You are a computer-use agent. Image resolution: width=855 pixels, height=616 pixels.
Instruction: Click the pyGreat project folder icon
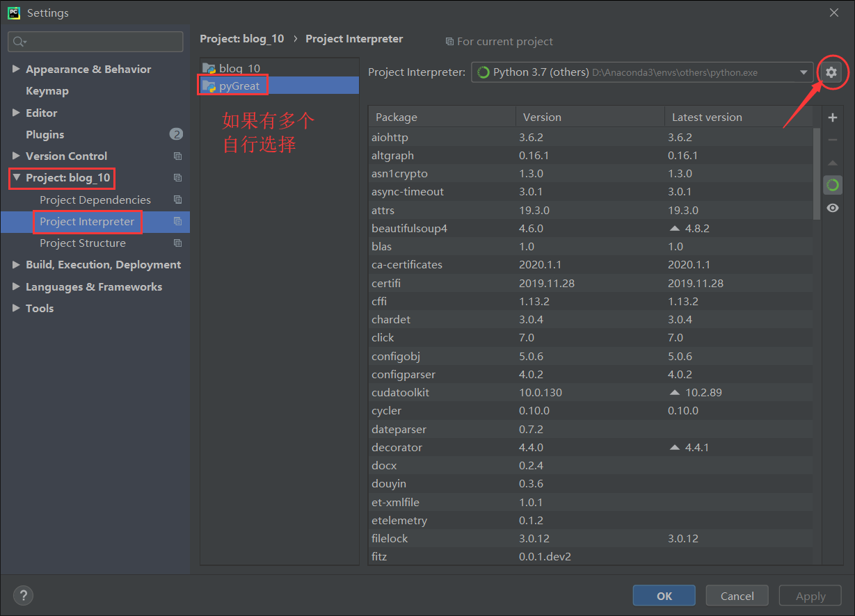click(209, 86)
